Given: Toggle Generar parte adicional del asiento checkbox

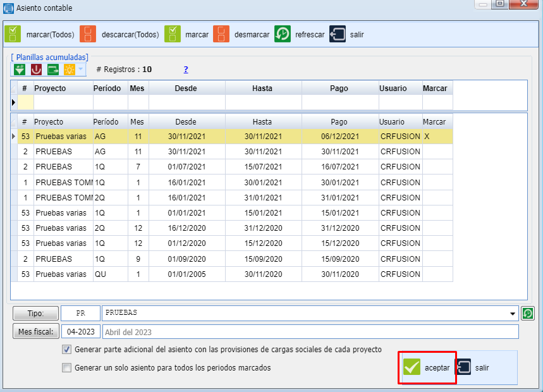Looking at the screenshot, I should click(66, 350).
